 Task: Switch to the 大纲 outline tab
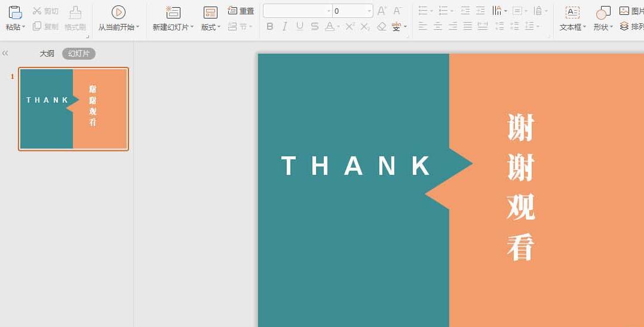pyautogui.click(x=47, y=54)
